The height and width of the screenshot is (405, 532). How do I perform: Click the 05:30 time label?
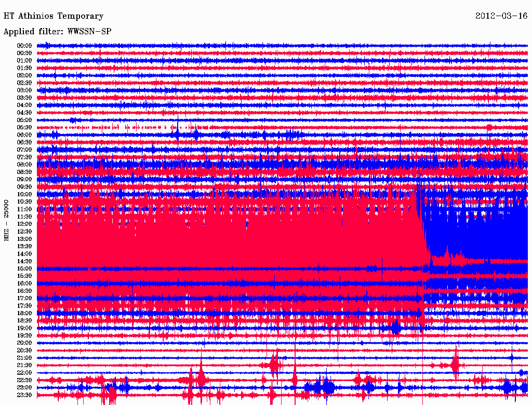[x=24, y=127]
